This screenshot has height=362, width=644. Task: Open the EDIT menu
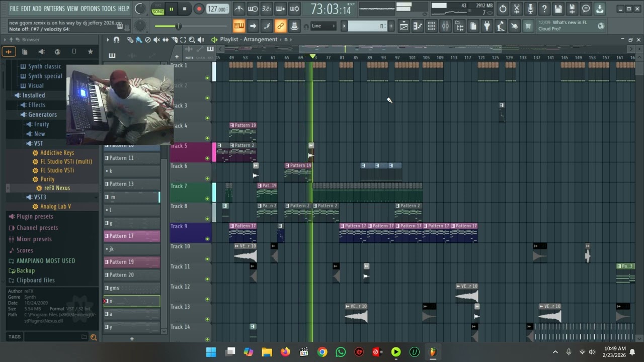(26, 9)
